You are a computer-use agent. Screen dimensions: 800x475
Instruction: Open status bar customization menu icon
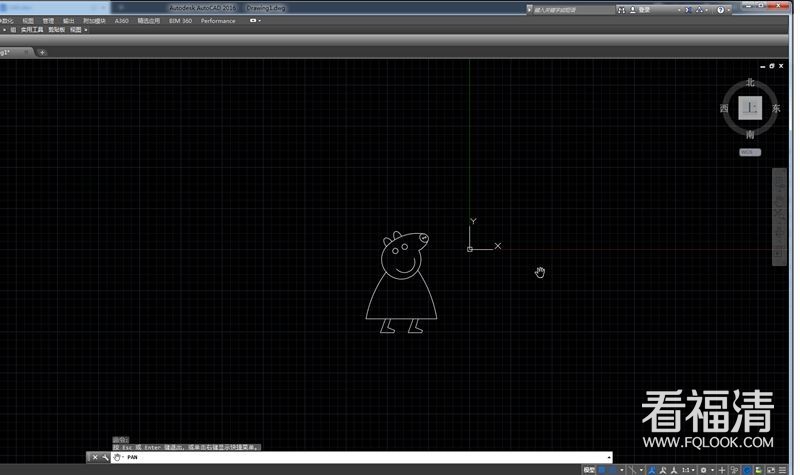[782, 470]
